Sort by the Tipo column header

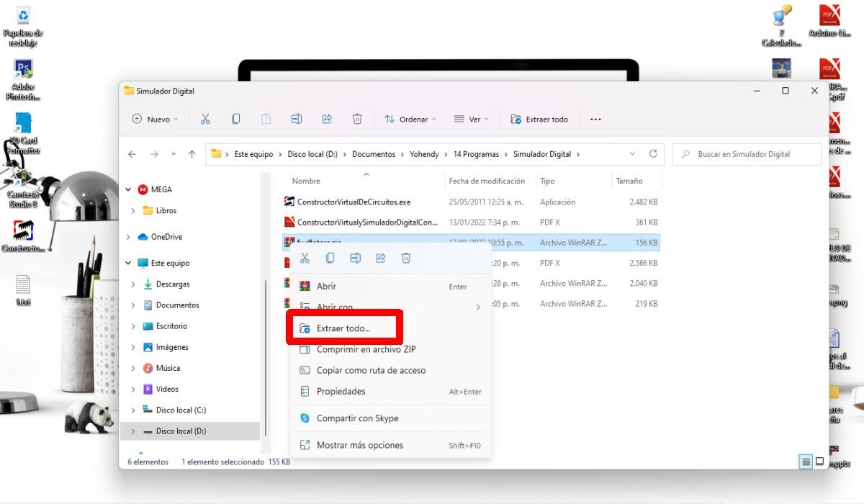click(547, 181)
